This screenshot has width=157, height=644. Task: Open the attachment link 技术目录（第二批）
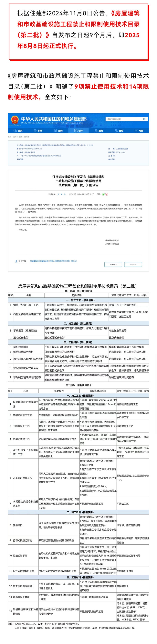pos(54,261)
